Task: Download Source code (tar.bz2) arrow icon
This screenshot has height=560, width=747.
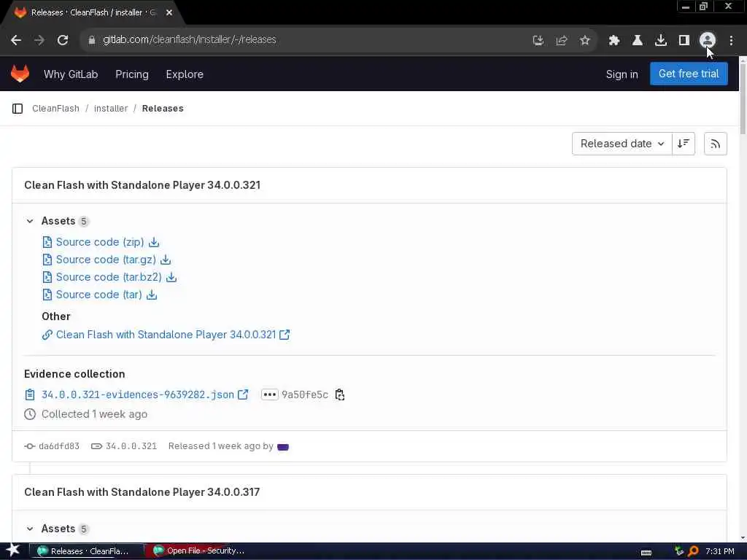Action: pyautogui.click(x=171, y=277)
